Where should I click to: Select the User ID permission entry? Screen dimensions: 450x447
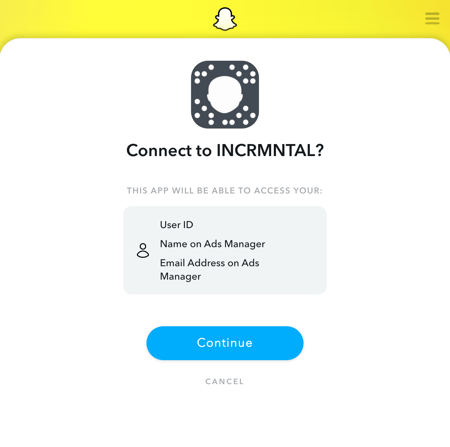pos(177,225)
